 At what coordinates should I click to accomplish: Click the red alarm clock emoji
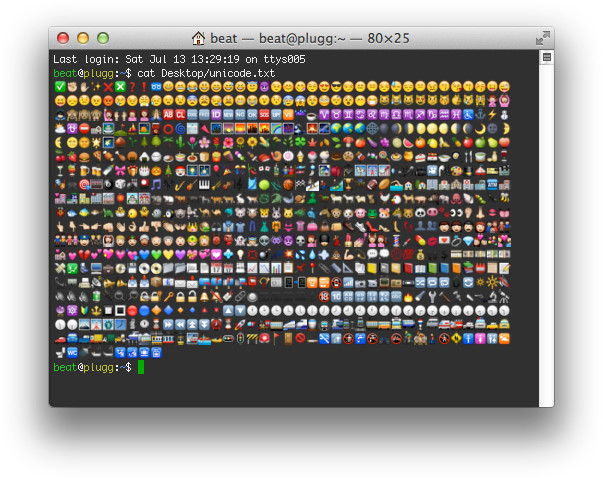click(x=216, y=325)
